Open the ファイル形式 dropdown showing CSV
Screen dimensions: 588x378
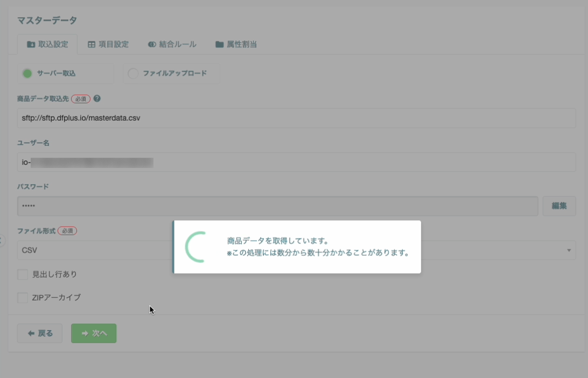tap(81, 250)
